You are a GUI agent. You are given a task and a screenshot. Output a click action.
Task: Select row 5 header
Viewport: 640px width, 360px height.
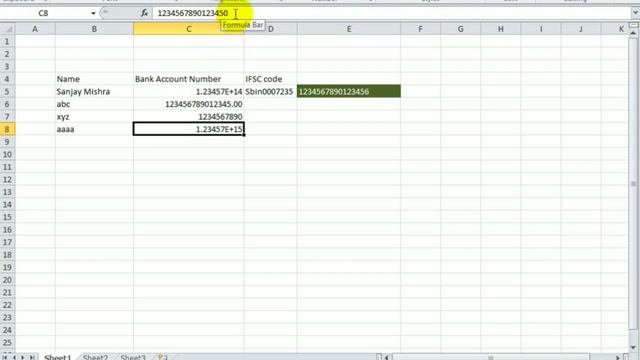pos(7,91)
